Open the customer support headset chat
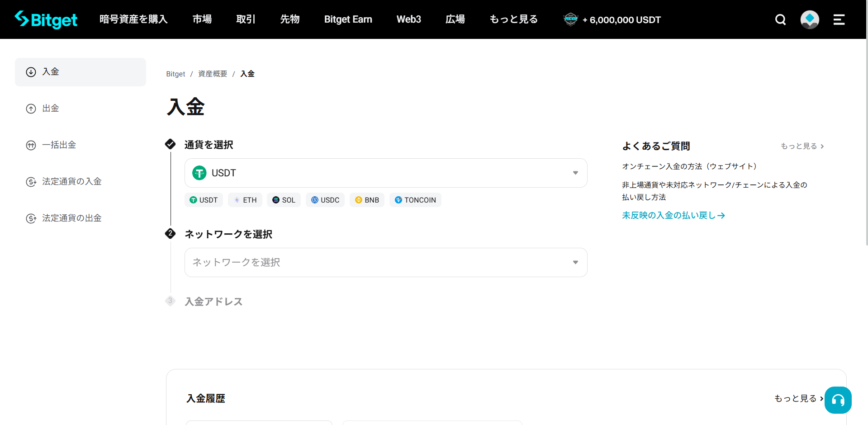 click(838, 400)
